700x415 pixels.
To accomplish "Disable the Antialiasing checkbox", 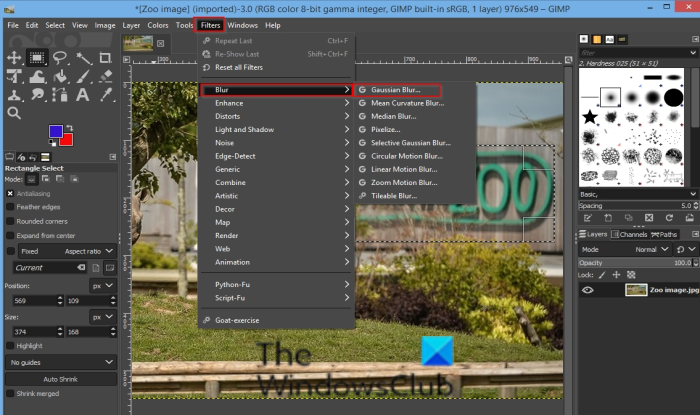I will pyautogui.click(x=10, y=193).
